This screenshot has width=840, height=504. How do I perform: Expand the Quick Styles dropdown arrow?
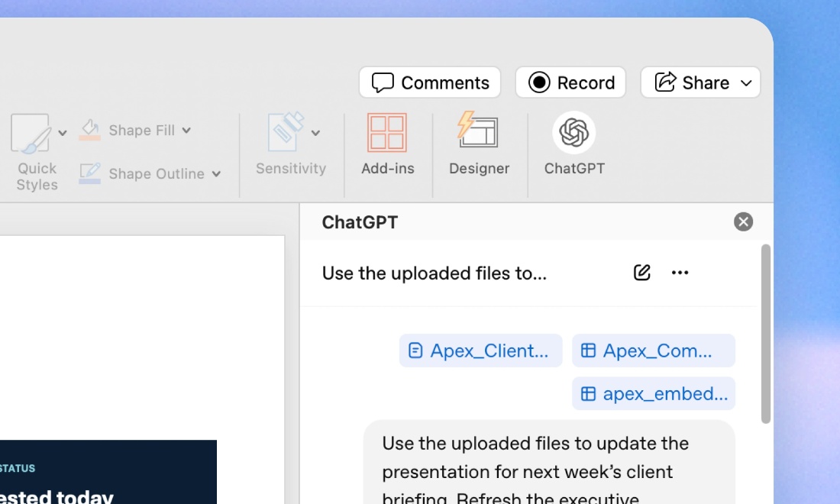click(63, 133)
